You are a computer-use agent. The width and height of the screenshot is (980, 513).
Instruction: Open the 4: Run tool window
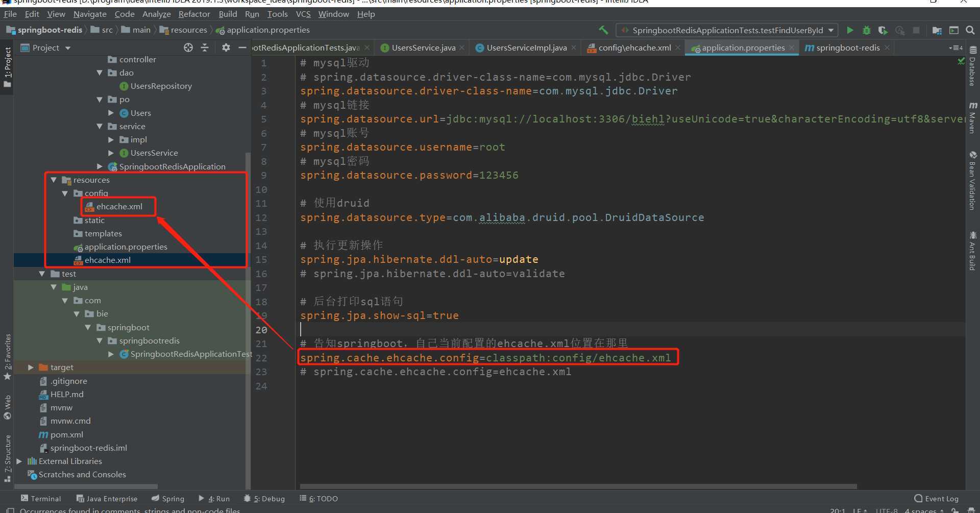214,499
